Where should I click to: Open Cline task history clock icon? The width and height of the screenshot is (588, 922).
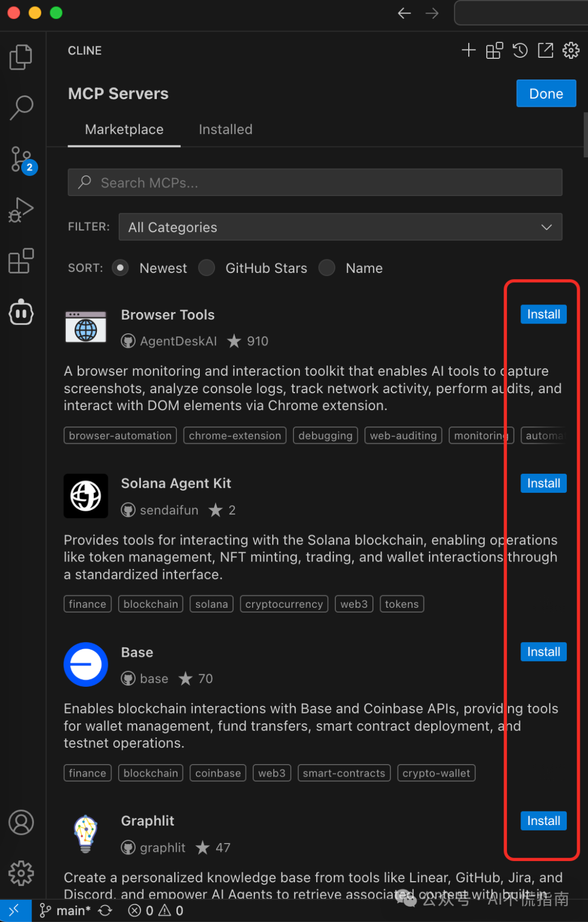tap(520, 51)
